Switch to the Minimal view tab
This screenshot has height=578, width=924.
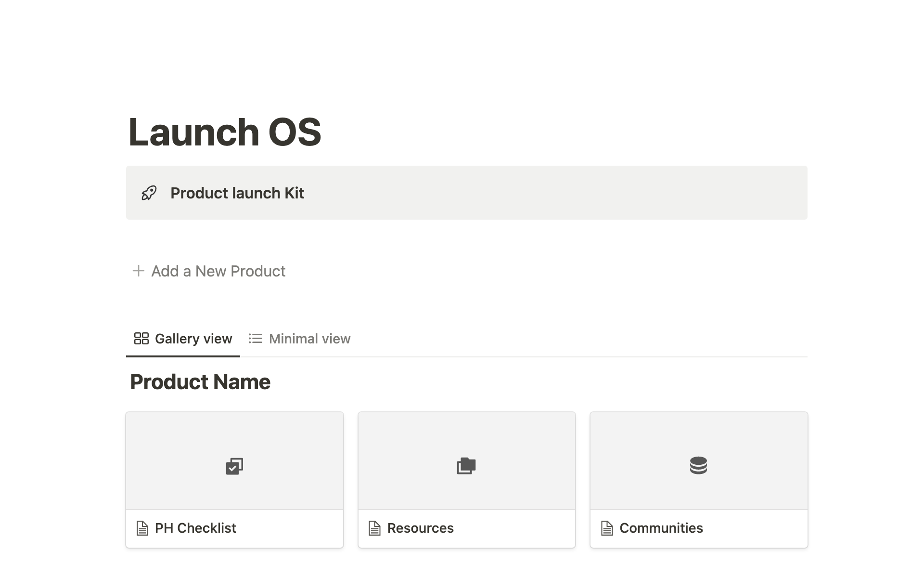(309, 339)
